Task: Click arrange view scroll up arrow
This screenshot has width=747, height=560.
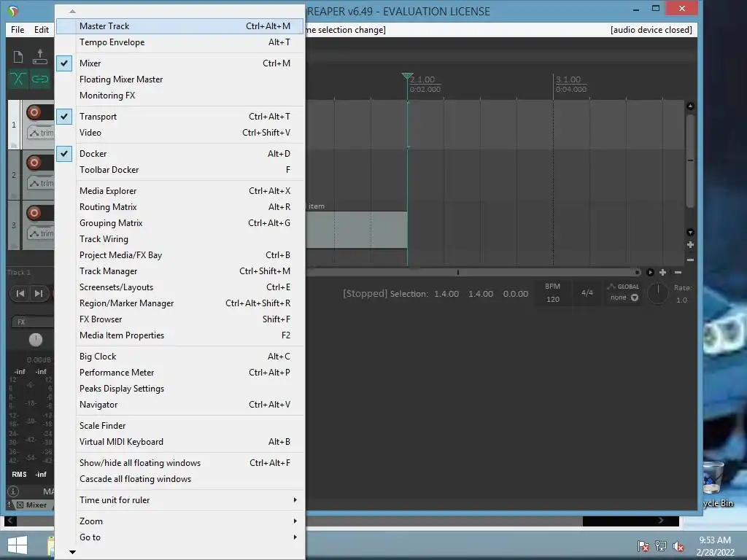Action: tap(690, 106)
